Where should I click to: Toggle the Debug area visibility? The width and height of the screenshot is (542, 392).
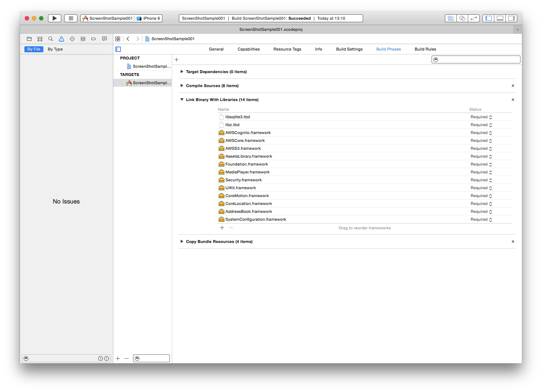(500, 18)
